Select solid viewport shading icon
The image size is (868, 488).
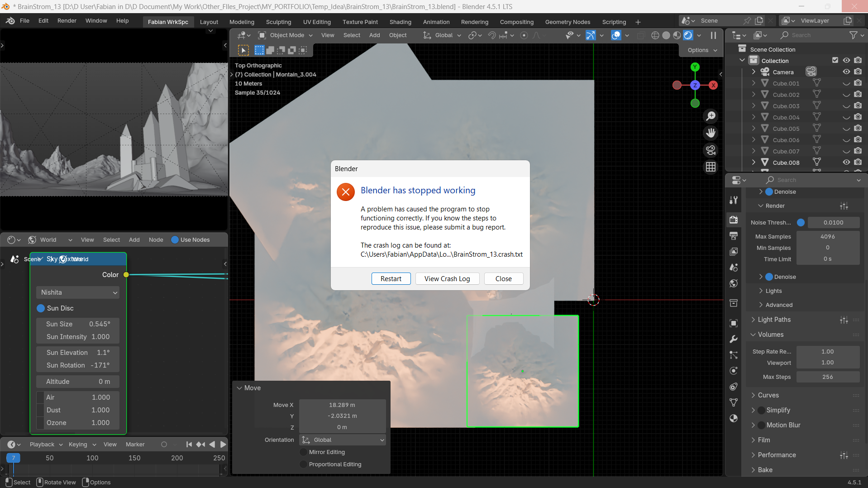point(666,35)
